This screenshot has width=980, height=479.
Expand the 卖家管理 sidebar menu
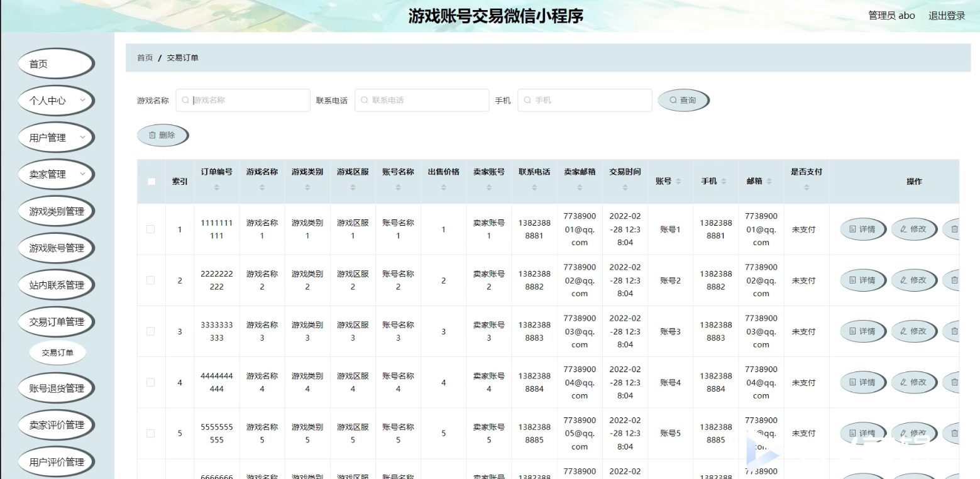[x=57, y=174]
